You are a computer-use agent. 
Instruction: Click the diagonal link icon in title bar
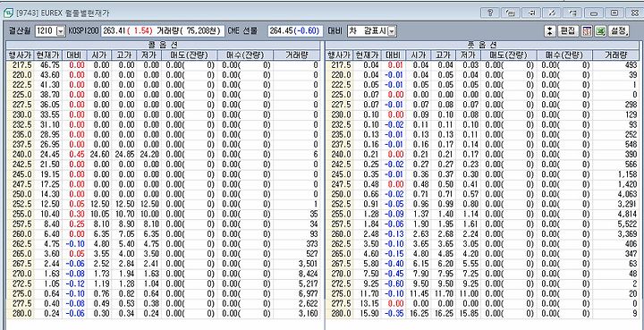pos(552,13)
